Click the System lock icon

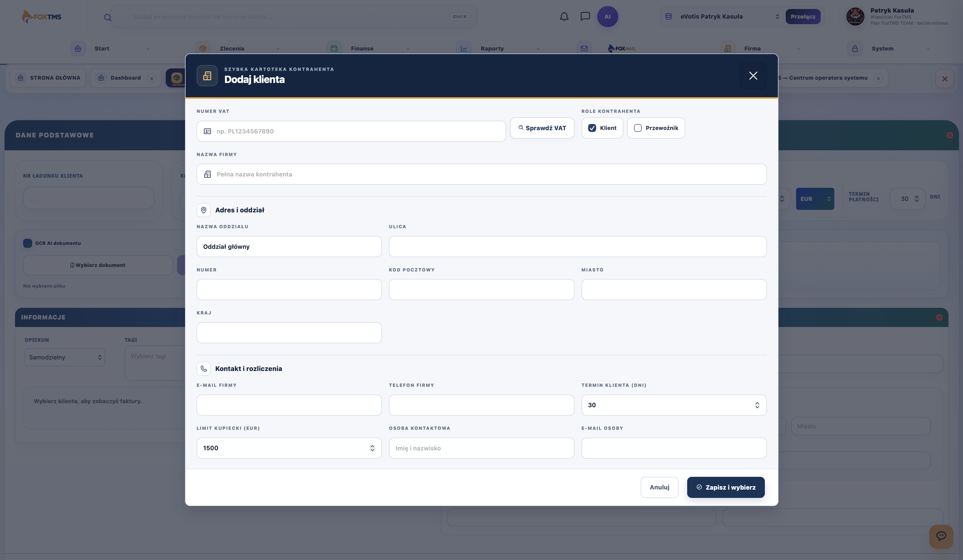855,49
